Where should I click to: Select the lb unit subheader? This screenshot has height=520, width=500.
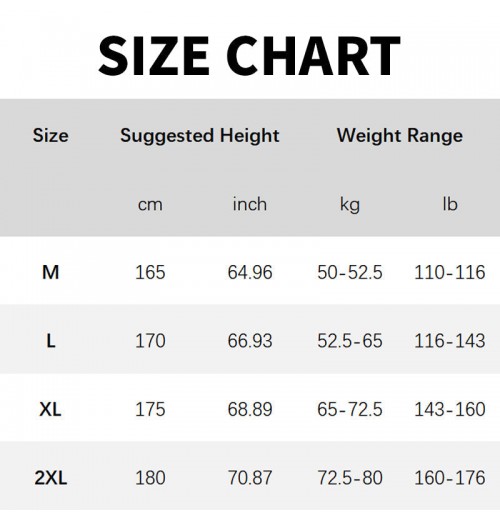point(450,204)
